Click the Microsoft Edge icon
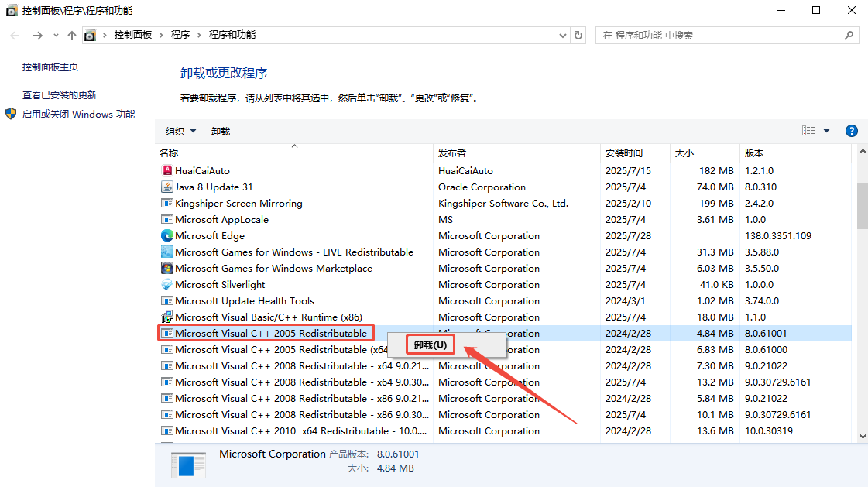This screenshot has height=487, width=868. (x=166, y=235)
